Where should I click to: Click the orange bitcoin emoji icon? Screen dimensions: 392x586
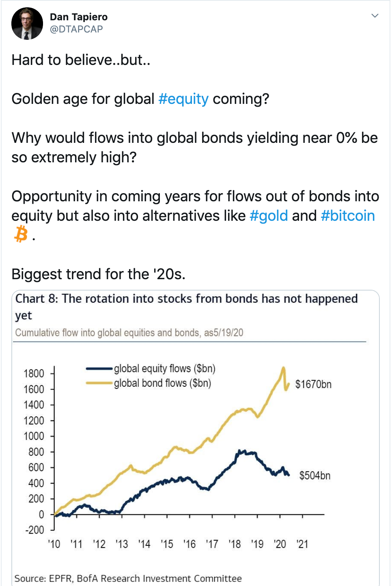coord(21,234)
